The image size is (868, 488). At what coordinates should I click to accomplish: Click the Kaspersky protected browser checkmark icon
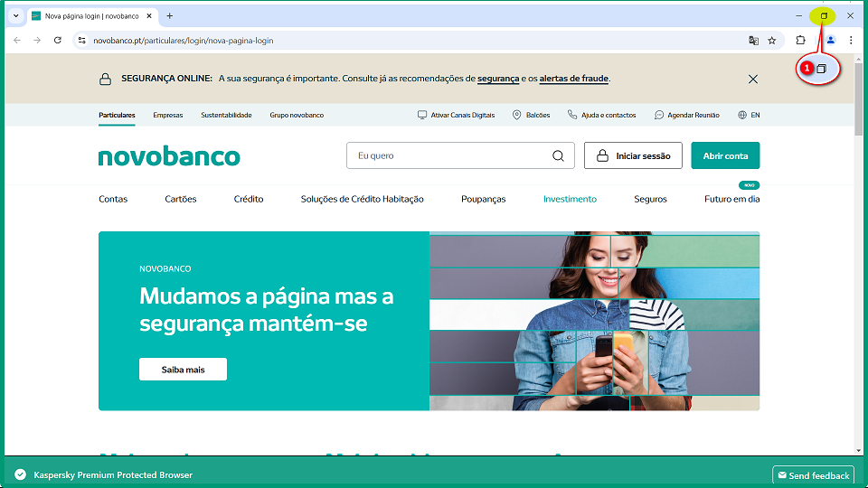[x=21, y=474]
